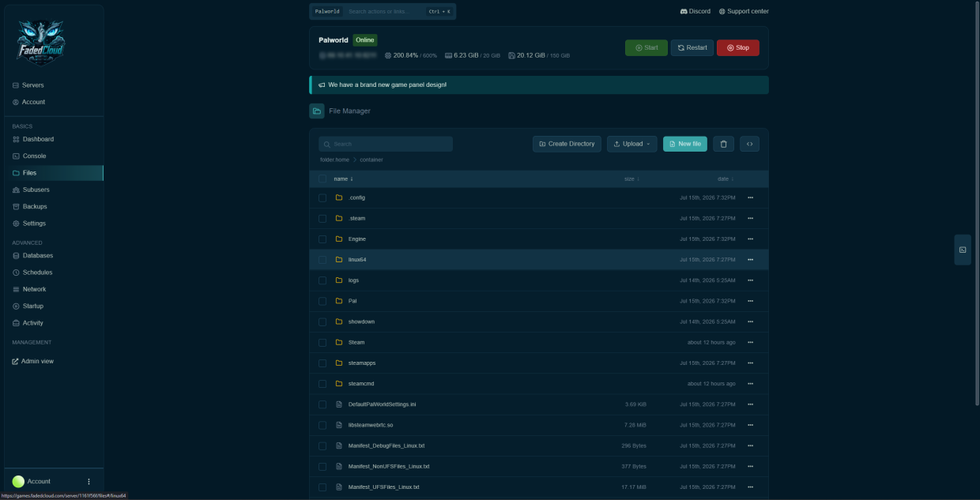Image resolution: width=980 pixels, height=500 pixels.
Task: Go to Dashboard in sidebar
Action: (x=38, y=139)
